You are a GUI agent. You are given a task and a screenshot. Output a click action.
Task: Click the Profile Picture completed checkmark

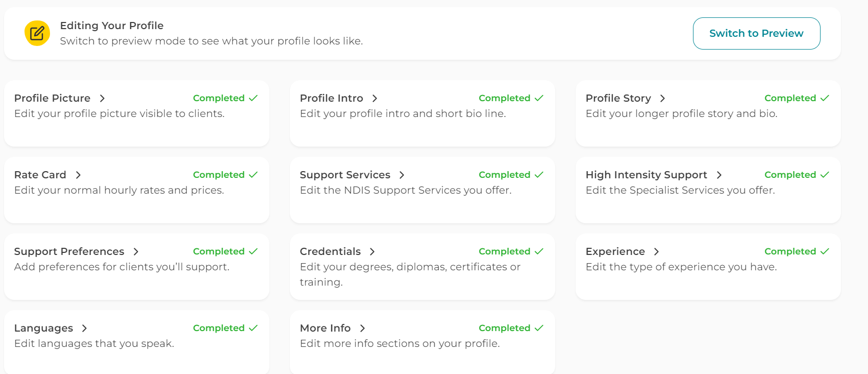pyautogui.click(x=253, y=98)
